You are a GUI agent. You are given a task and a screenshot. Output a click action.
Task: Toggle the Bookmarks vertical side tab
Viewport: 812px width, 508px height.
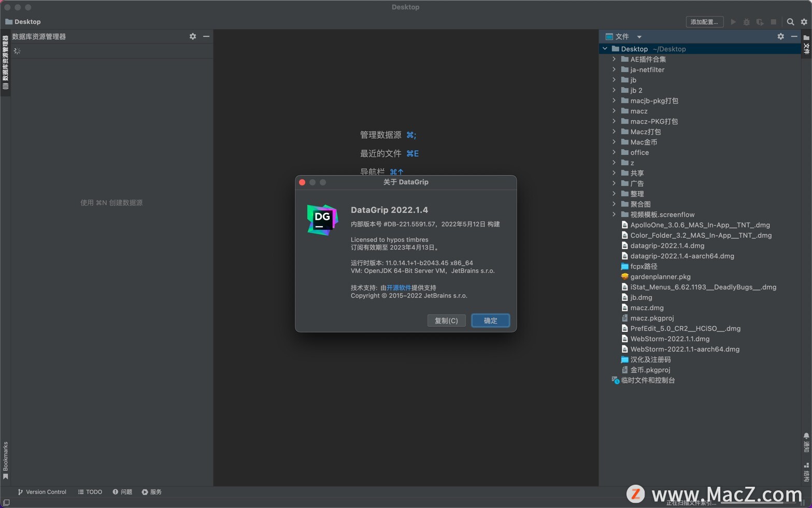coord(5,460)
